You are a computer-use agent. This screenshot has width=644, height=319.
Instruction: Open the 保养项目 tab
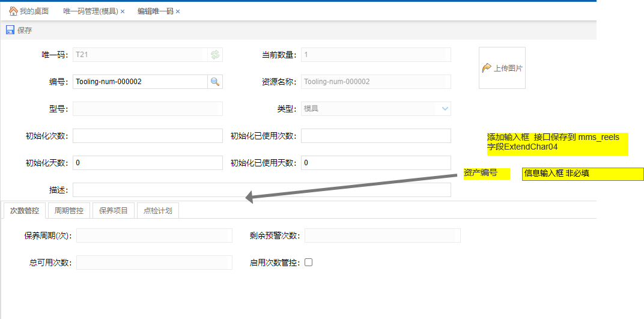point(114,211)
